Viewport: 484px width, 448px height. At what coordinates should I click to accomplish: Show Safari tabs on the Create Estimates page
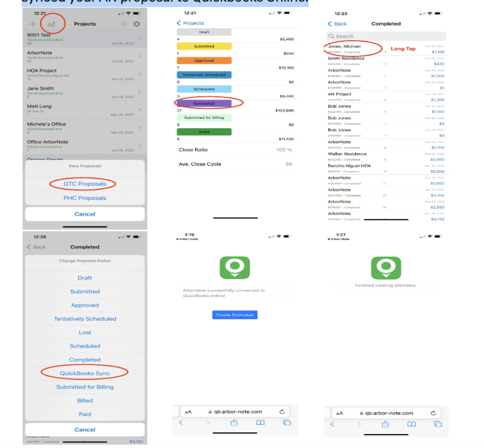(x=287, y=422)
